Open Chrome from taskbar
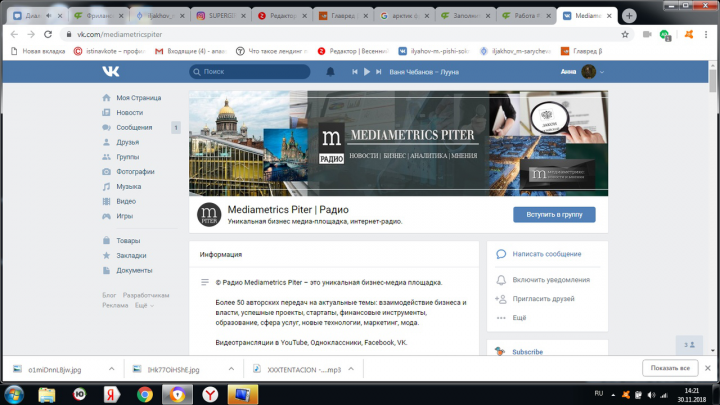 click(x=145, y=394)
